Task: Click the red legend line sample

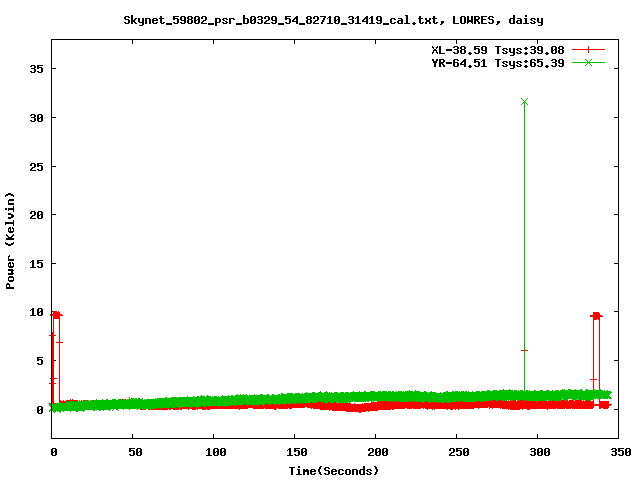Action: (x=588, y=50)
